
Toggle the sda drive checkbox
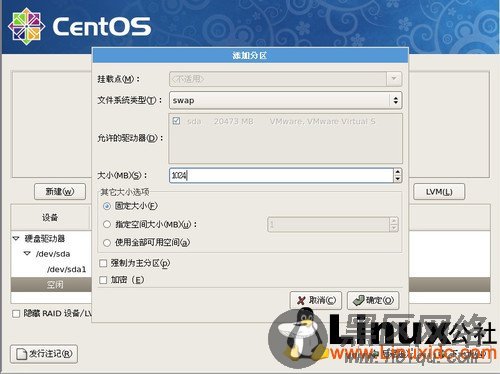coord(176,121)
